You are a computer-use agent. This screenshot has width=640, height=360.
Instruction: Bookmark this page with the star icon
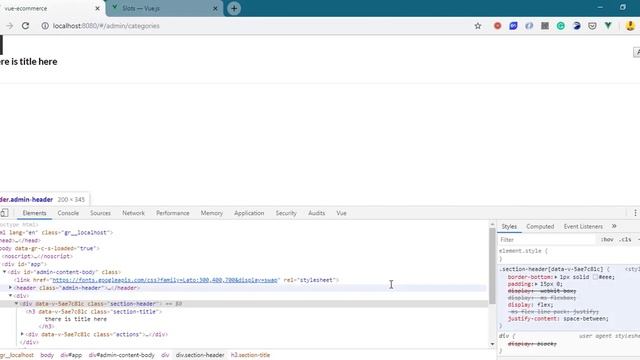(x=478, y=26)
